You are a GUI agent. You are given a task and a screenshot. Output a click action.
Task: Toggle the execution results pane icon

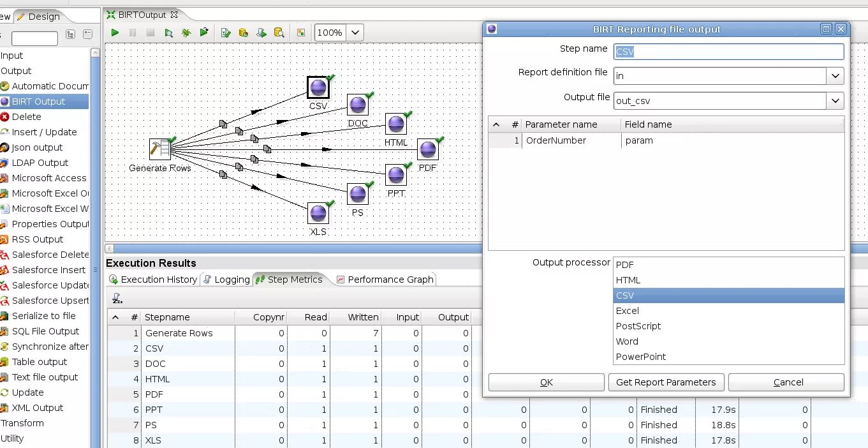coord(301,33)
